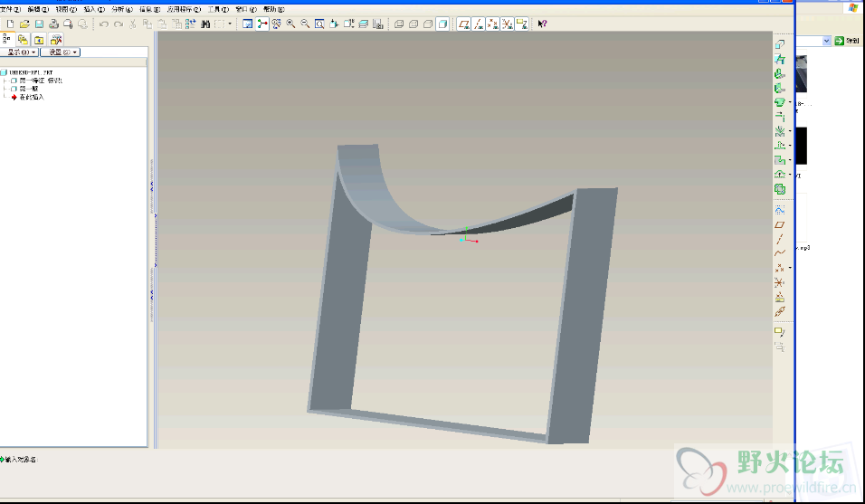Toggle annotation element display
The width and height of the screenshot is (865, 504).
click(x=521, y=24)
